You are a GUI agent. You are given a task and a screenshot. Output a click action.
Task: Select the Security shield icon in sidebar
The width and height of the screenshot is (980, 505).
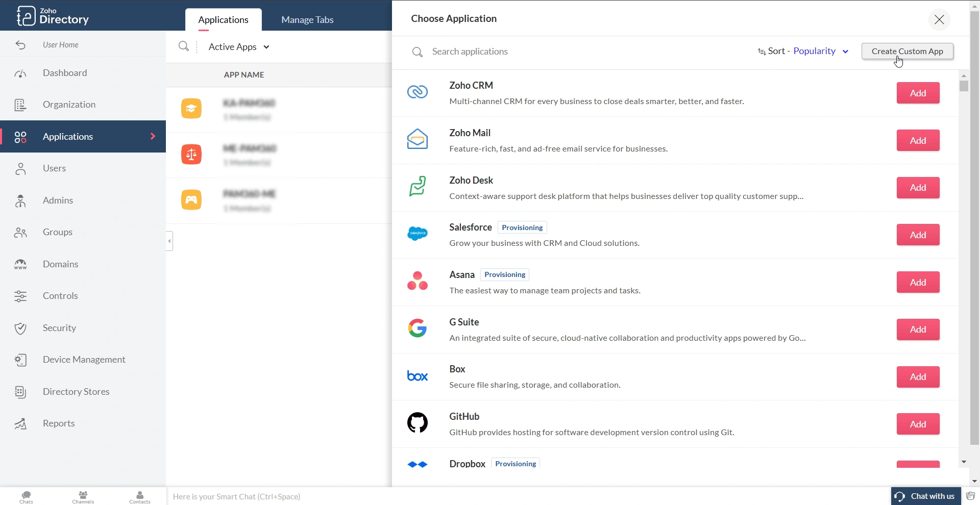(20, 328)
